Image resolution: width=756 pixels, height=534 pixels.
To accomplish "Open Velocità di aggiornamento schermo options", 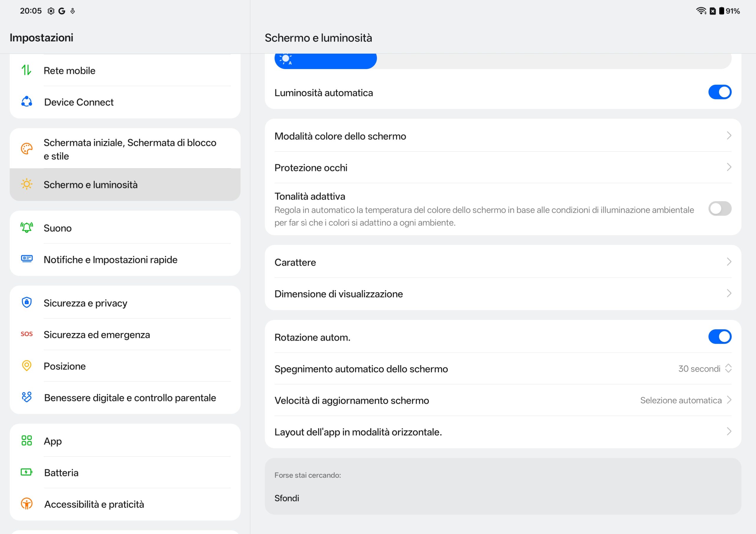I will 502,400.
